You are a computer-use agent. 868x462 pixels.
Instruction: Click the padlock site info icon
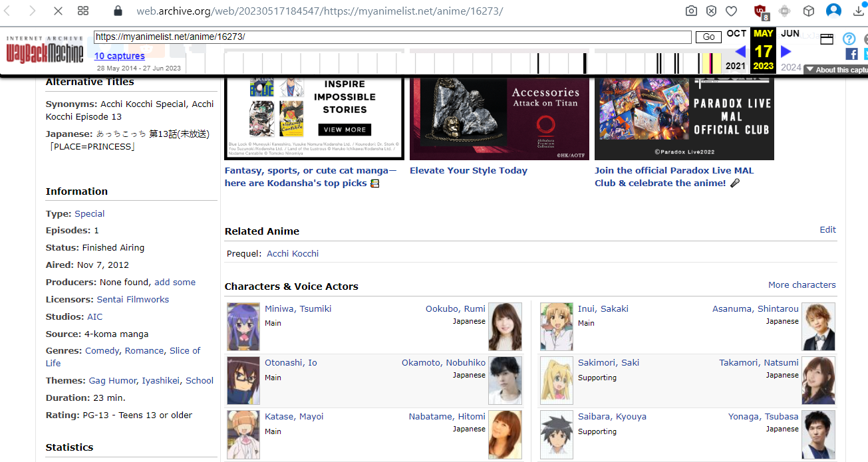[118, 11]
